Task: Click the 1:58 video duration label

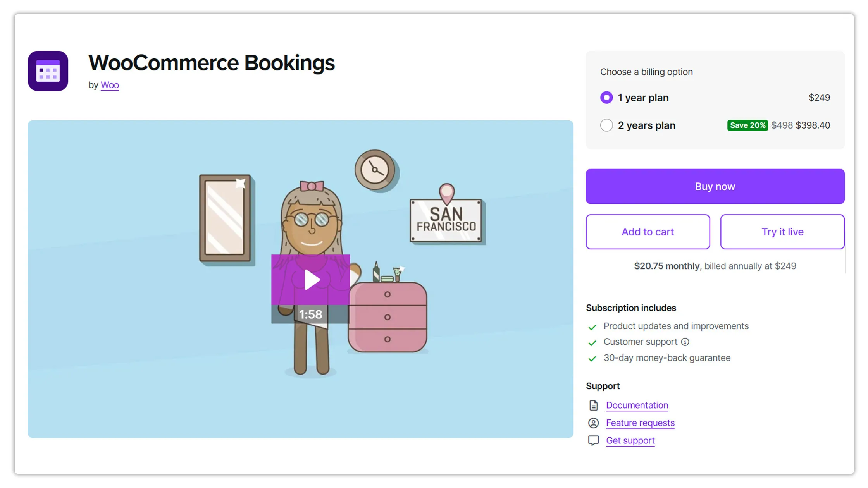Action: tap(310, 314)
